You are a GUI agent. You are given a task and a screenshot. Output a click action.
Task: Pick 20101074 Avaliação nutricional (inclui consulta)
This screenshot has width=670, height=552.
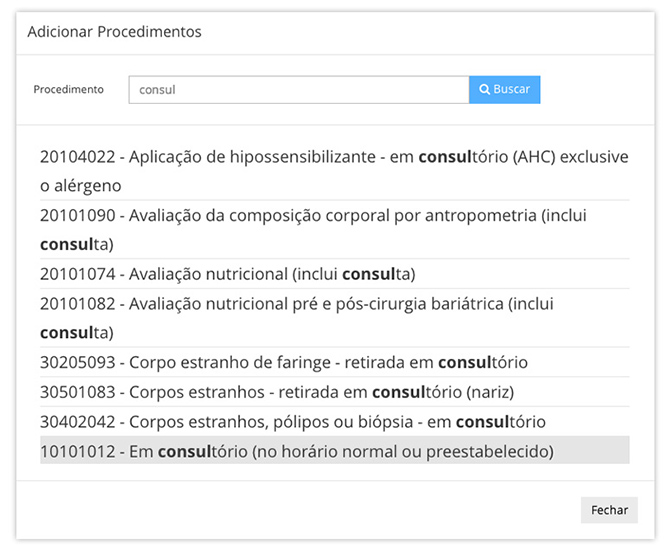pyautogui.click(x=335, y=274)
